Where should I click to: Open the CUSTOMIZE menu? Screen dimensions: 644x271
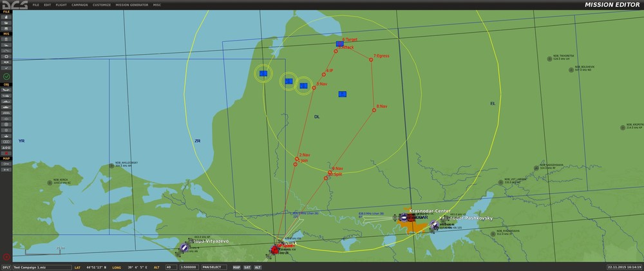(x=102, y=5)
